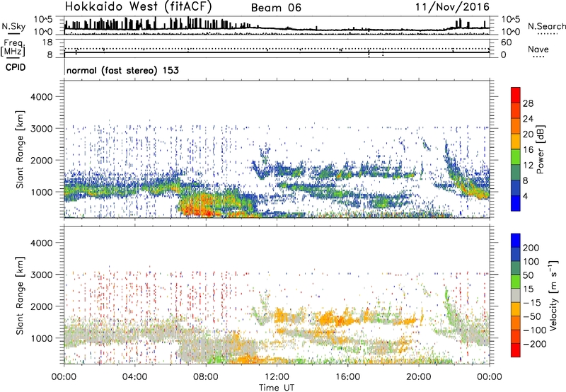Click "2000" tick on the Velocity panel axis
Image resolution: width=566 pixels, height=392 pixels.
[x=42, y=306]
